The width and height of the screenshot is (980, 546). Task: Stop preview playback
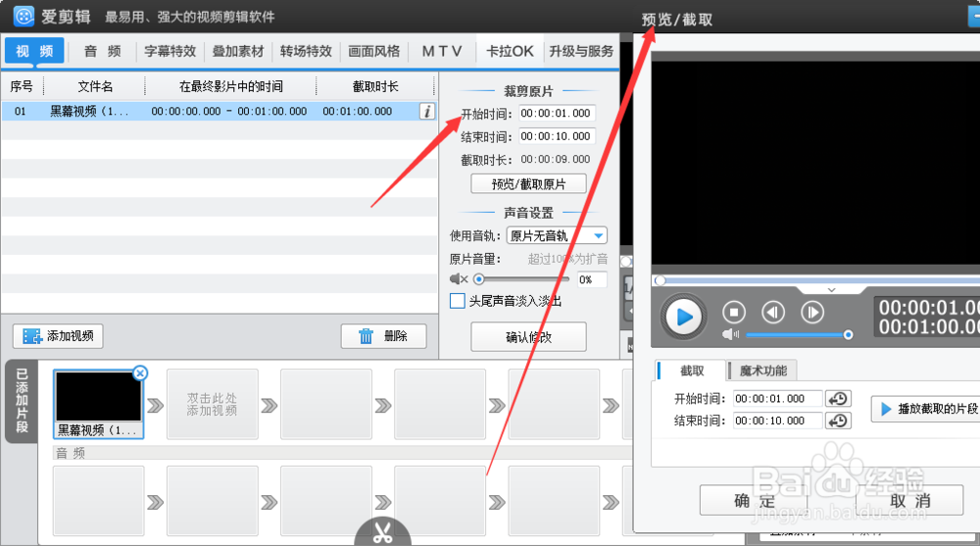[734, 312]
